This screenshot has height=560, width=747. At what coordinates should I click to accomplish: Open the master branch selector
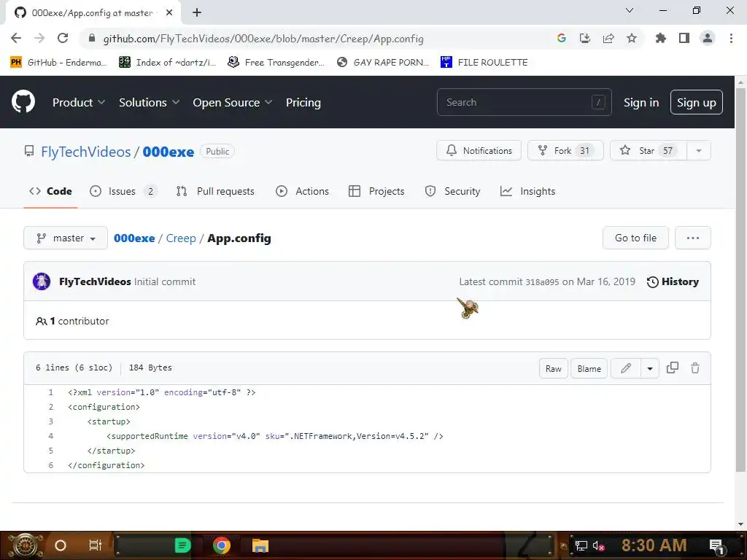click(66, 238)
